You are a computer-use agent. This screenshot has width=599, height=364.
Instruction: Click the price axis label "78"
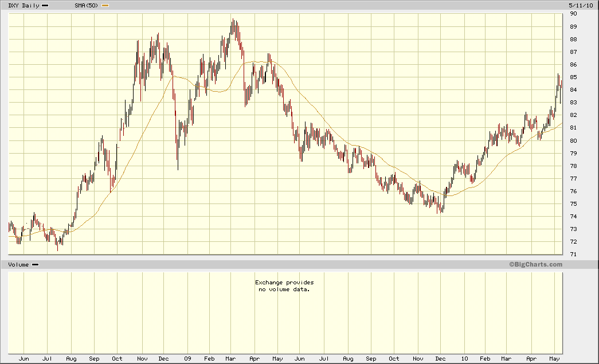click(573, 166)
